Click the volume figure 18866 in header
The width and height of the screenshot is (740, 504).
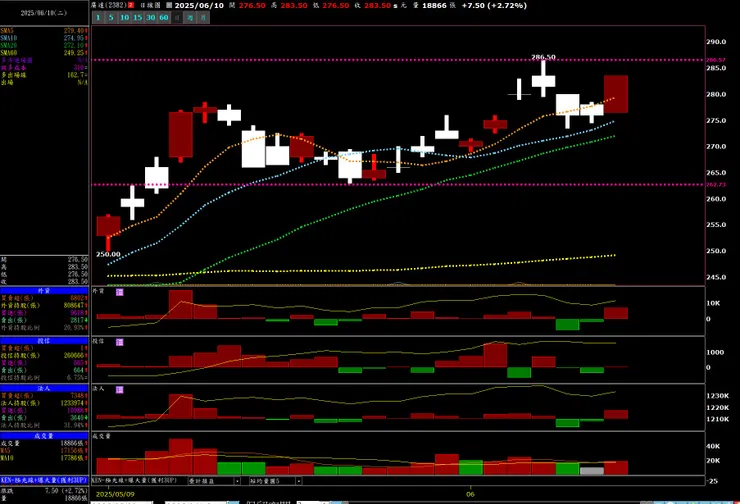click(434, 5)
